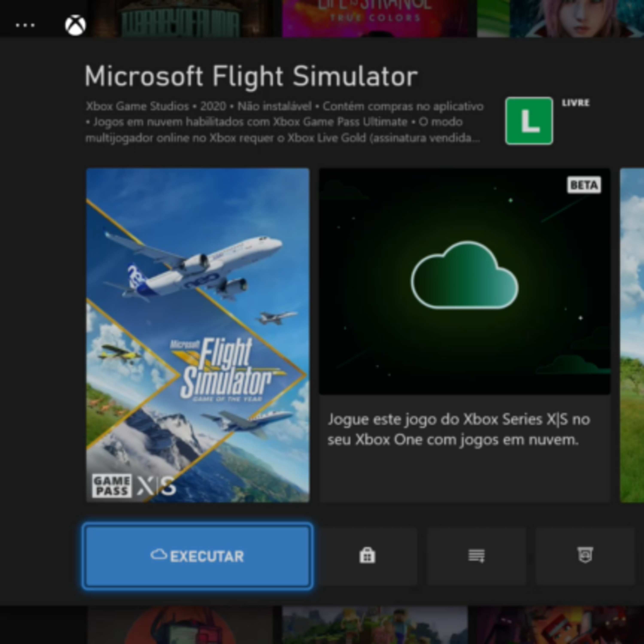
Task: Click the LIVRE rating label
Action: pyautogui.click(x=576, y=103)
